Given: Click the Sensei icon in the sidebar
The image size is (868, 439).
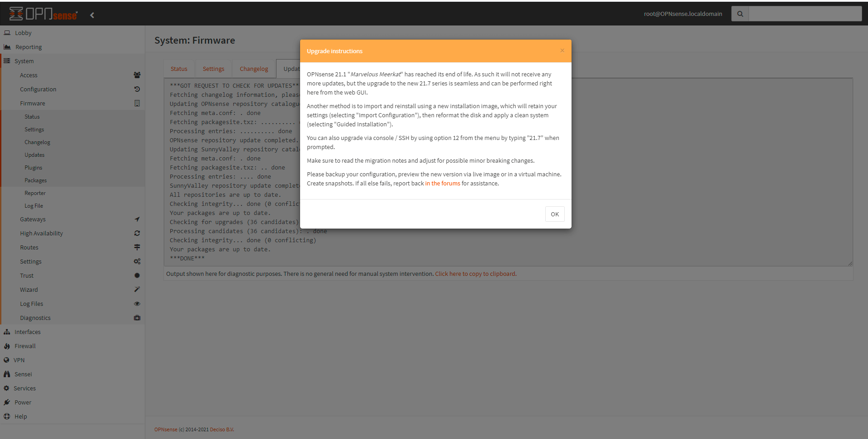Looking at the screenshot, I should pos(7,374).
